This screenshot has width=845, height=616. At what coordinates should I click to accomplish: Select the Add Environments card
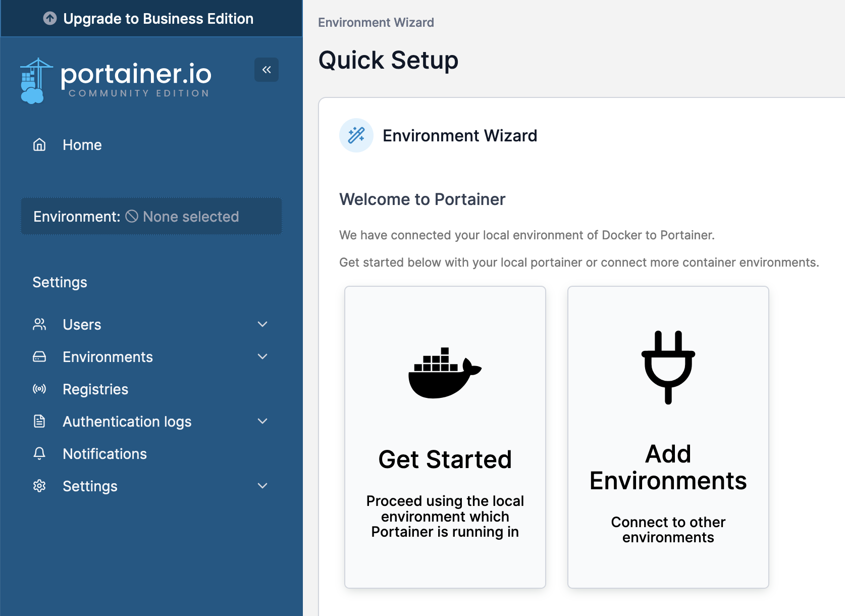(668, 437)
